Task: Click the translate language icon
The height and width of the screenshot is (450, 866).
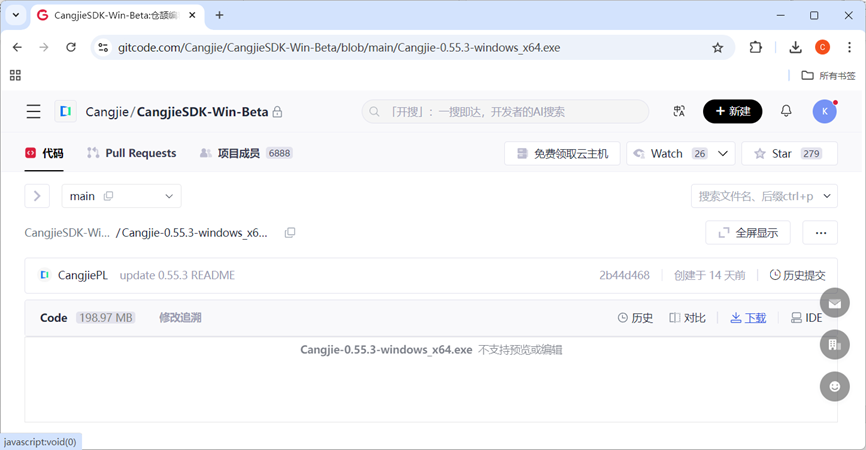Action: point(679,112)
